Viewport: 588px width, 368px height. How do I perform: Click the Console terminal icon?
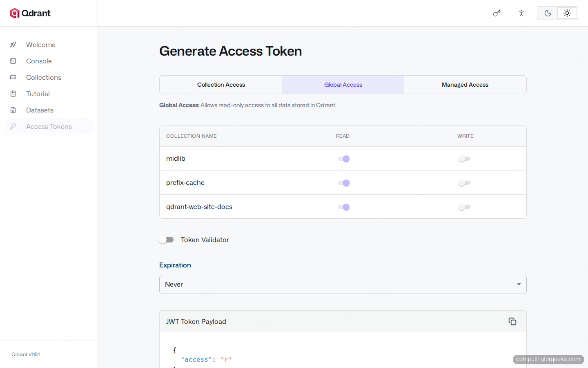(13, 61)
